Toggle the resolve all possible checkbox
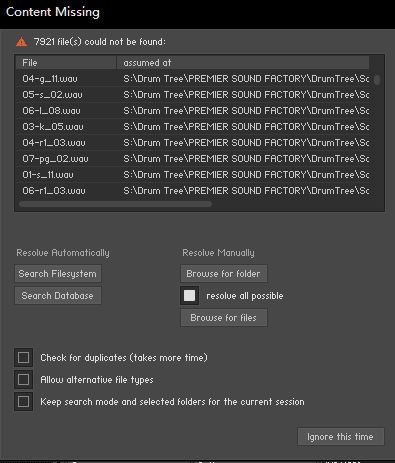 point(190,295)
